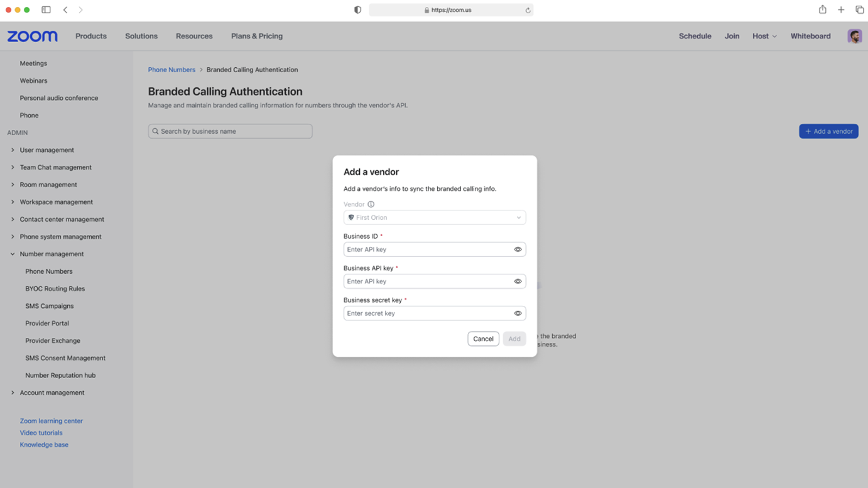Open Meetings in the sidebar
The height and width of the screenshot is (488, 868).
33,63
